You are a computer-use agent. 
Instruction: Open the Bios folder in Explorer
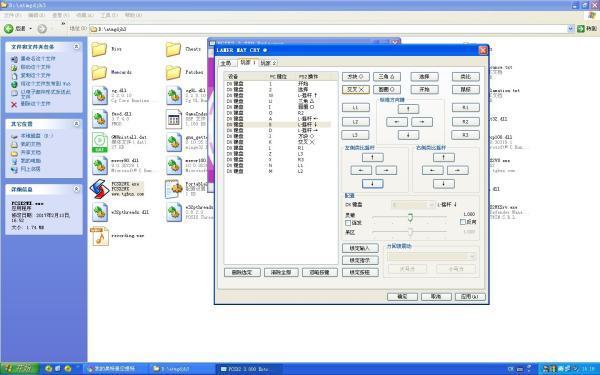click(x=99, y=49)
